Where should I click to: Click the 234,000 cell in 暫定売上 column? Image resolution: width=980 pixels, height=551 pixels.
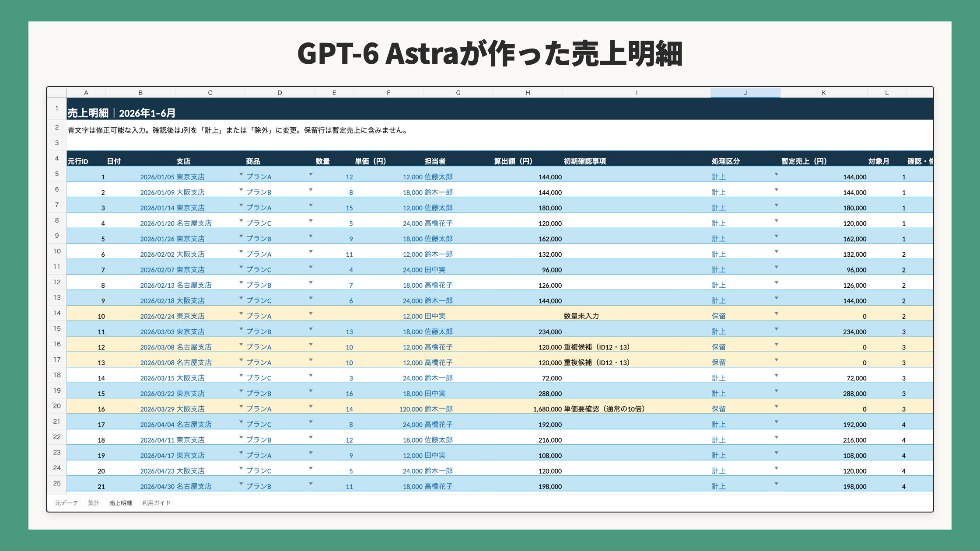823,329
